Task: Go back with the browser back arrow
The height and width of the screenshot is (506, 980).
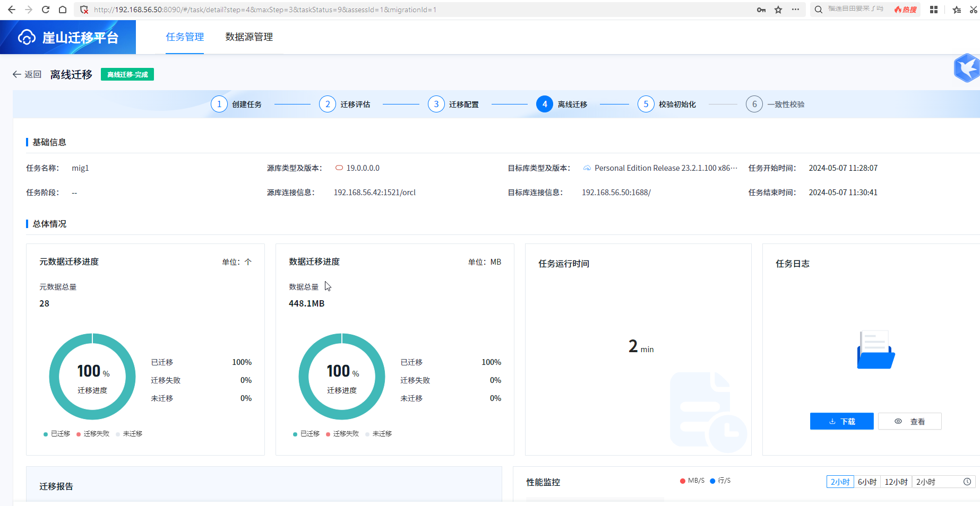Action: click(12, 10)
